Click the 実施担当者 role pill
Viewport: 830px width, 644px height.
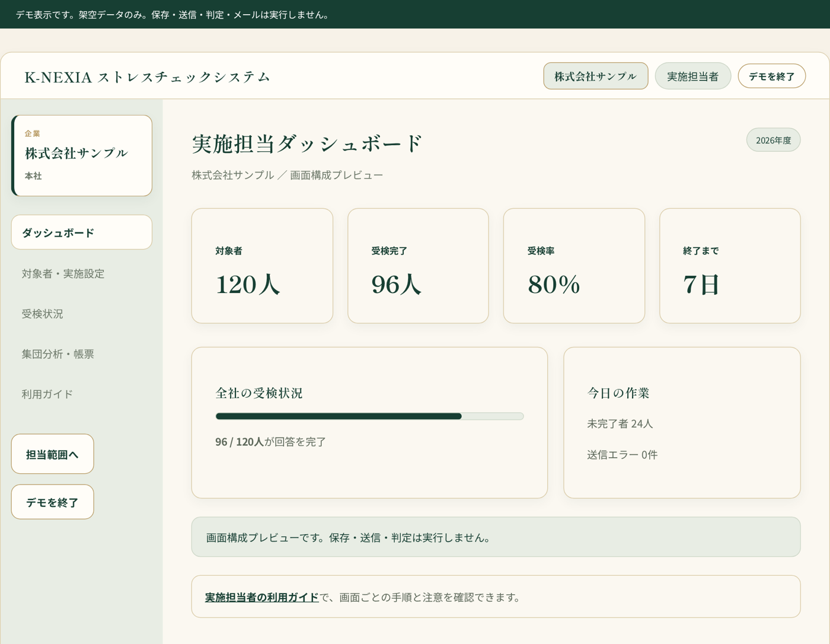tap(692, 76)
